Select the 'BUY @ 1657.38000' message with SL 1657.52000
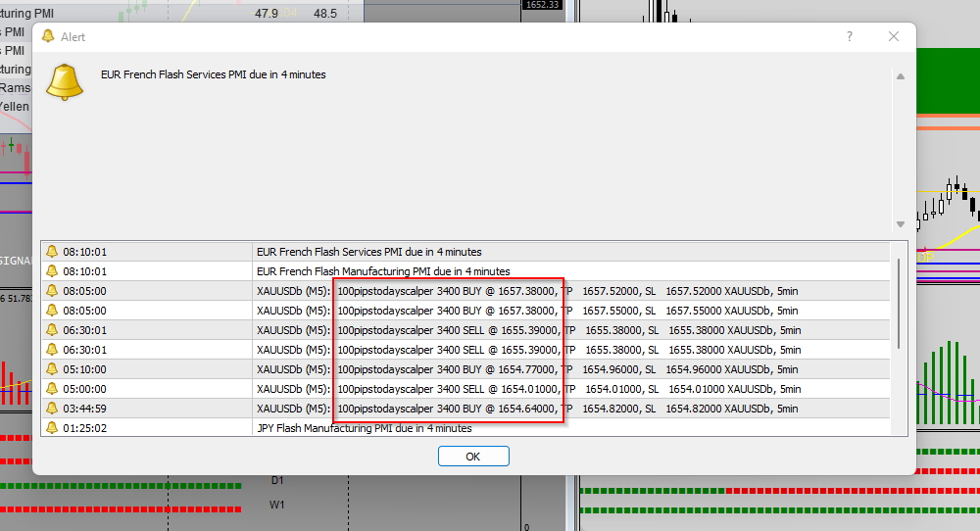980x531 pixels. 527,291
